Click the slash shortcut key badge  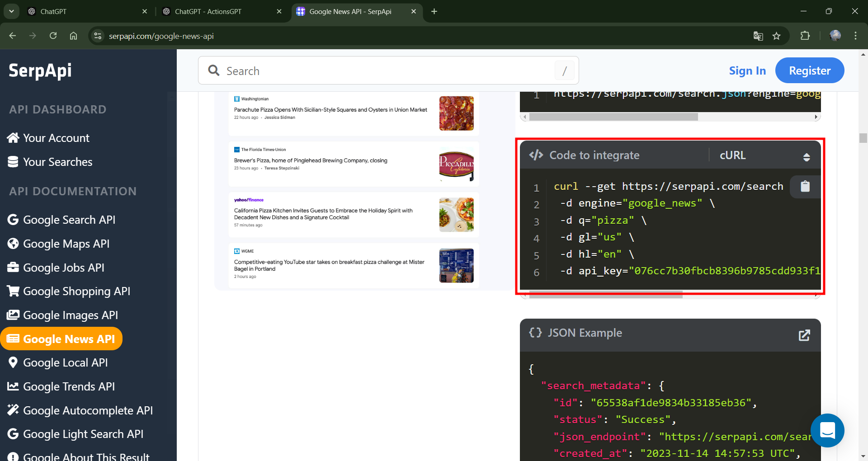coord(565,71)
